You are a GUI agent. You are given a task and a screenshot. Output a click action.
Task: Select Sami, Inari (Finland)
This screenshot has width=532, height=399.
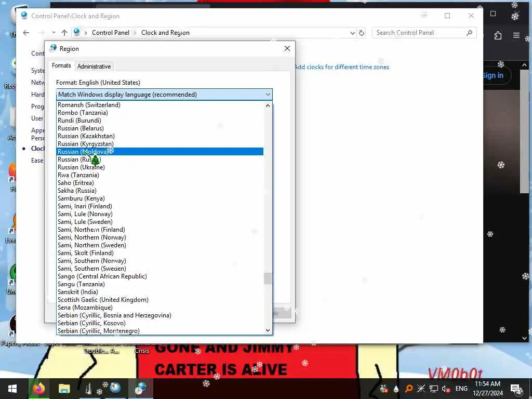click(x=160, y=206)
